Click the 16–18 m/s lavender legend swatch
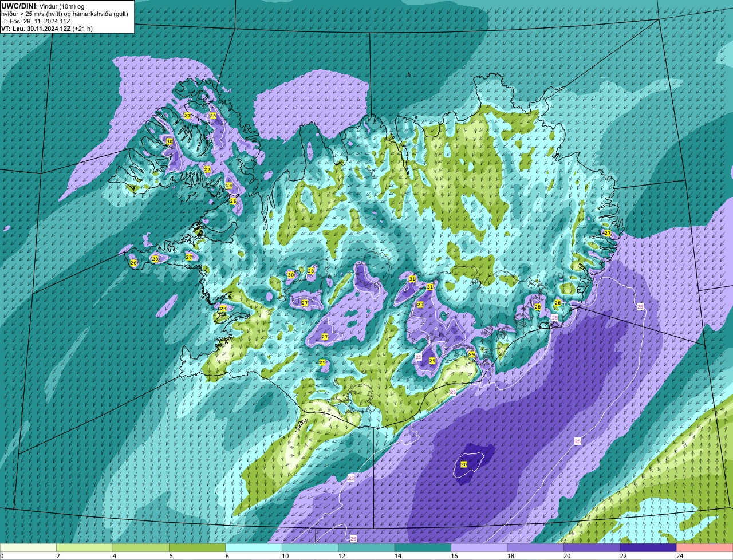 tap(480, 547)
